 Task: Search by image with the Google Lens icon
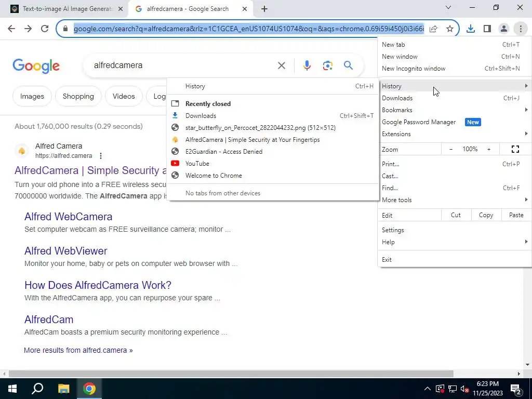tap(328, 65)
